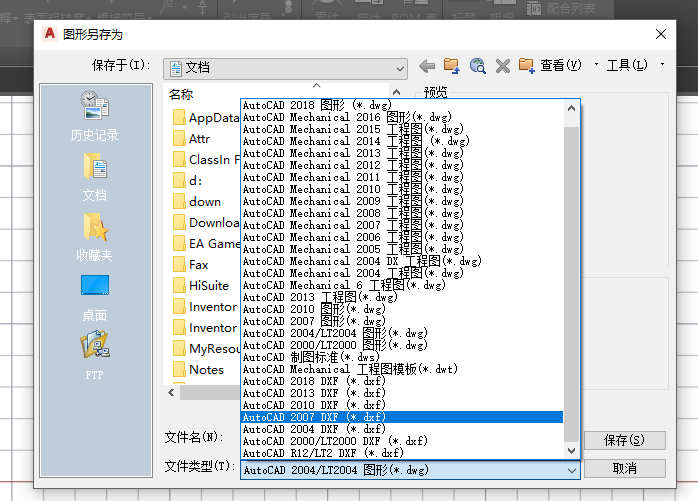The image size is (698, 501).
Task: Click the Create New Folder icon
Action: (527, 66)
